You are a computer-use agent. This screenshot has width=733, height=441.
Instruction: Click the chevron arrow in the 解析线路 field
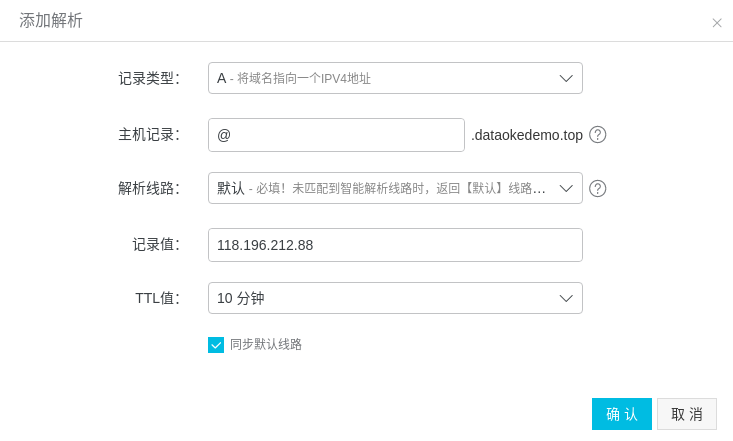tap(566, 188)
